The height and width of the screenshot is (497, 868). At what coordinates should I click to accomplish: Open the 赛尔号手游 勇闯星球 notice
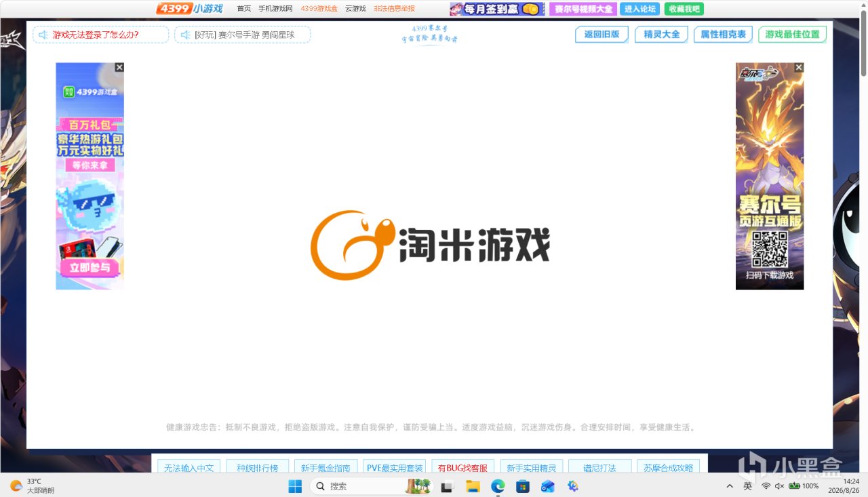pyautogui.click(x=243, y=35)
